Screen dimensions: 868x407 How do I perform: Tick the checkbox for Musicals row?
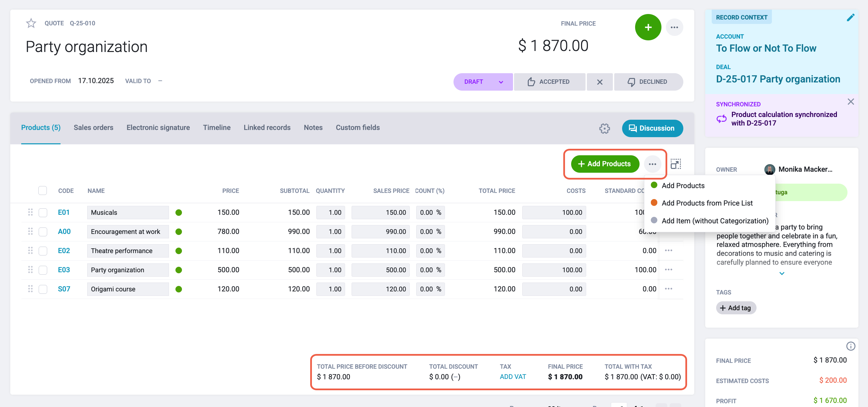(x=43, y=212)
